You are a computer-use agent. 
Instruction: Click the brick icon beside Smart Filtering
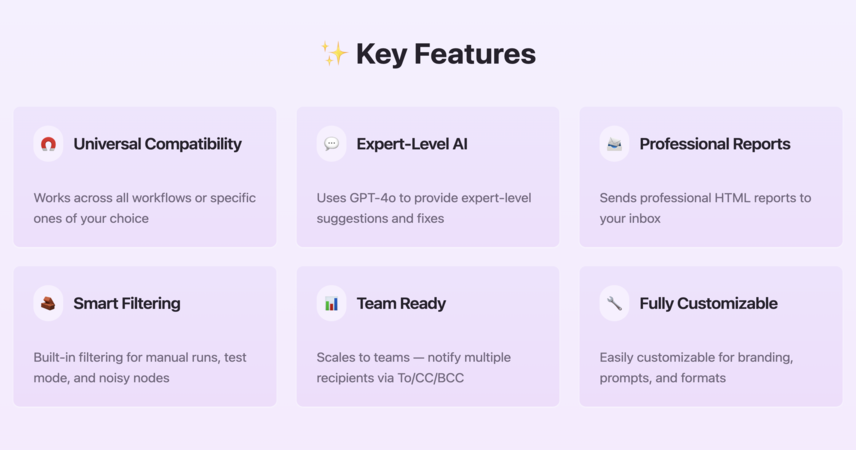pos(48,304)
